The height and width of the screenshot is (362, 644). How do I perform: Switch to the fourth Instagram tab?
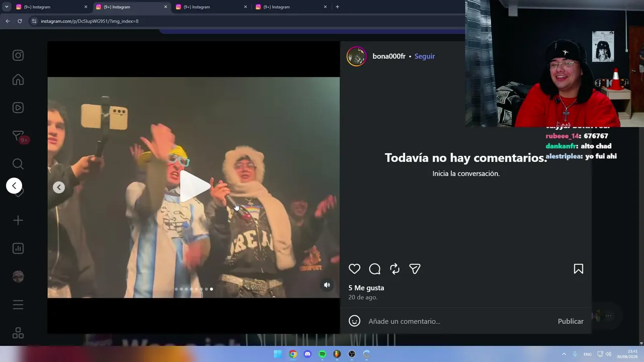[291, 7]
